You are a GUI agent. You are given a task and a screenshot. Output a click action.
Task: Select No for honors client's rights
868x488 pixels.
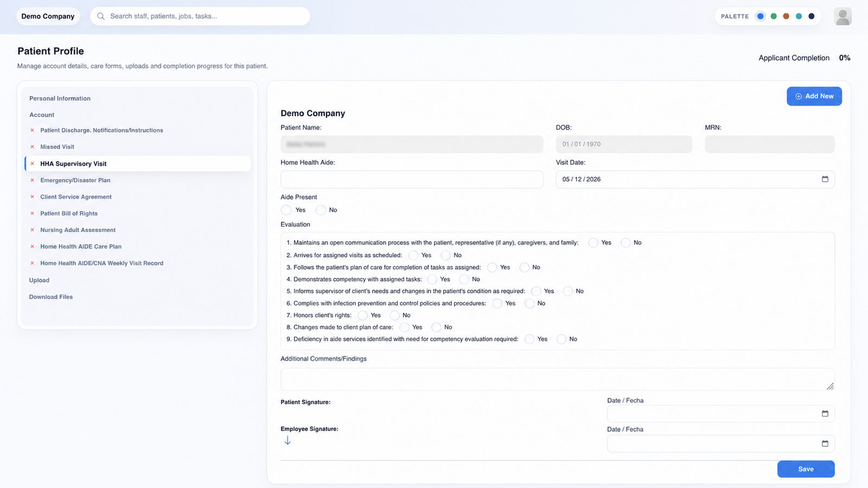pyautogui.click(x=394, y=316)
